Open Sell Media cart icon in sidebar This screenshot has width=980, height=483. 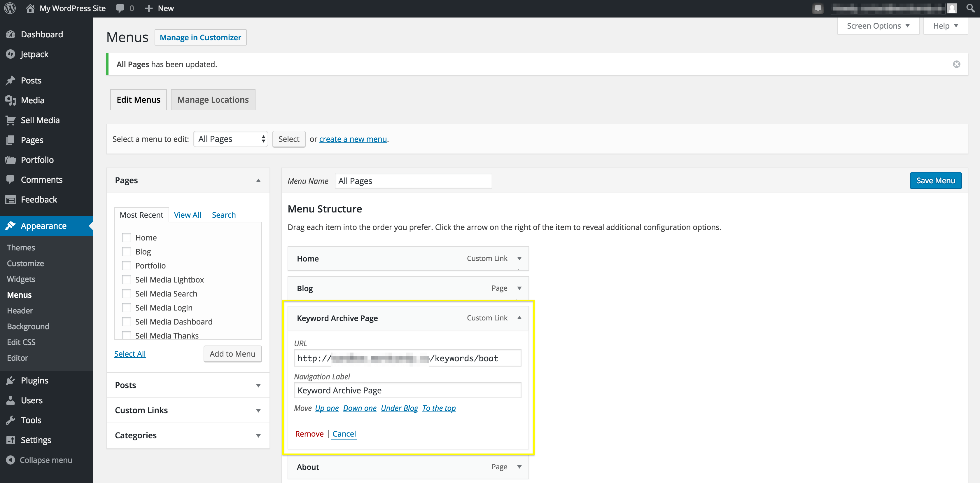tap(11, 120)
